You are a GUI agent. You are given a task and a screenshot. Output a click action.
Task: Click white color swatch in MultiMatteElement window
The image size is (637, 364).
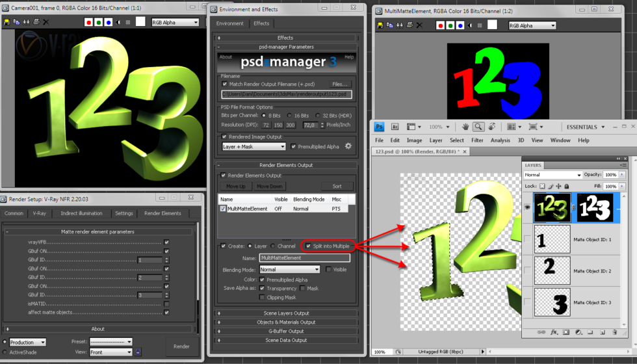point(492,25)
